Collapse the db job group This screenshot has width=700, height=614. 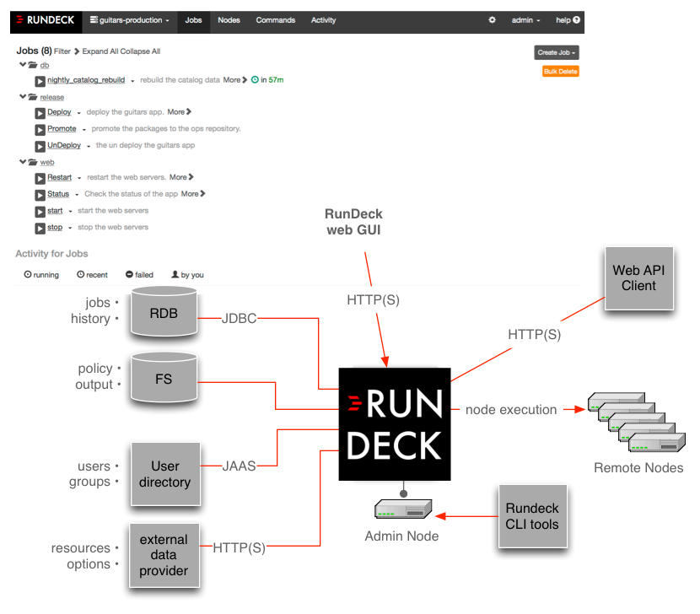coord(24,66)
